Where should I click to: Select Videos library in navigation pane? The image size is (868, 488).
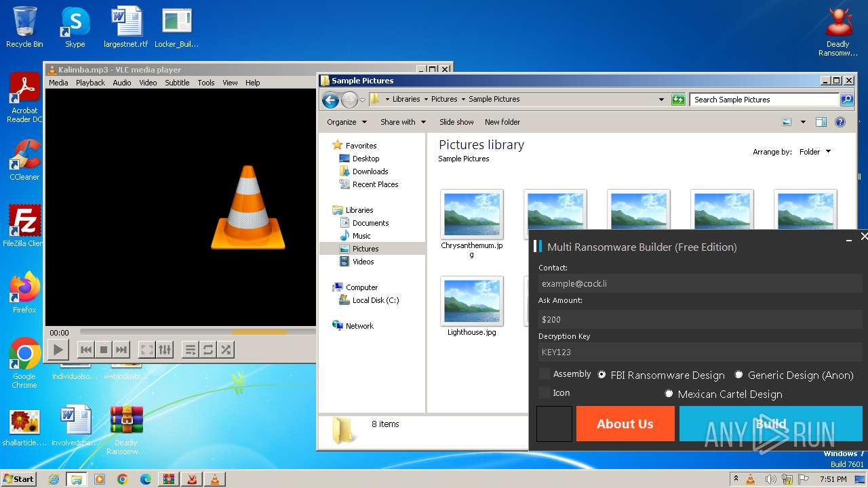point(363,262)
